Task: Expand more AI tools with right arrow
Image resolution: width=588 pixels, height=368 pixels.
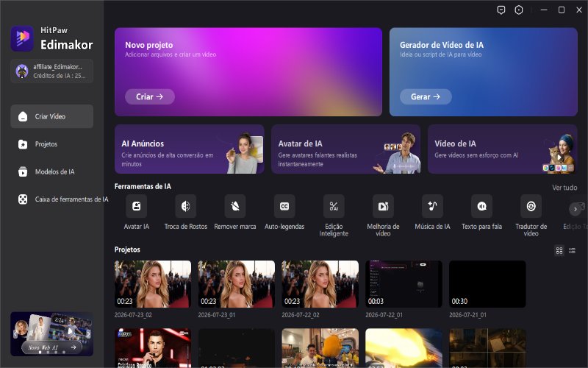Action: [576, 209]
